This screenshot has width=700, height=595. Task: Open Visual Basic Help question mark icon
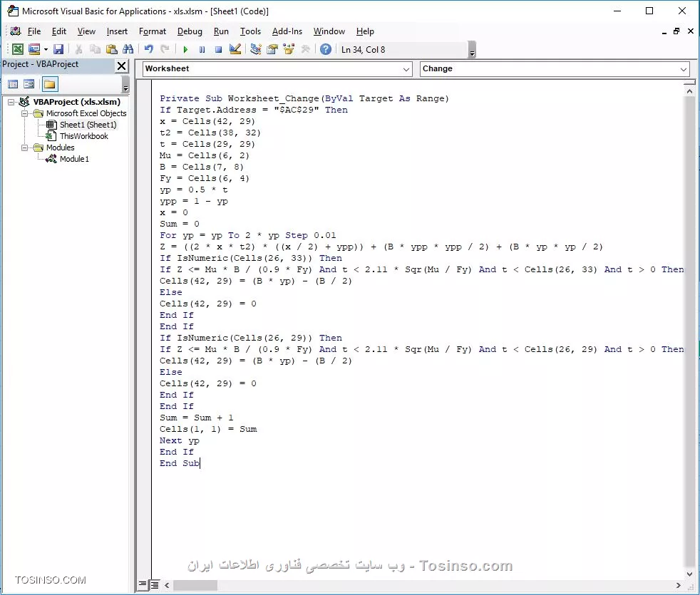[x=326, y=49]
